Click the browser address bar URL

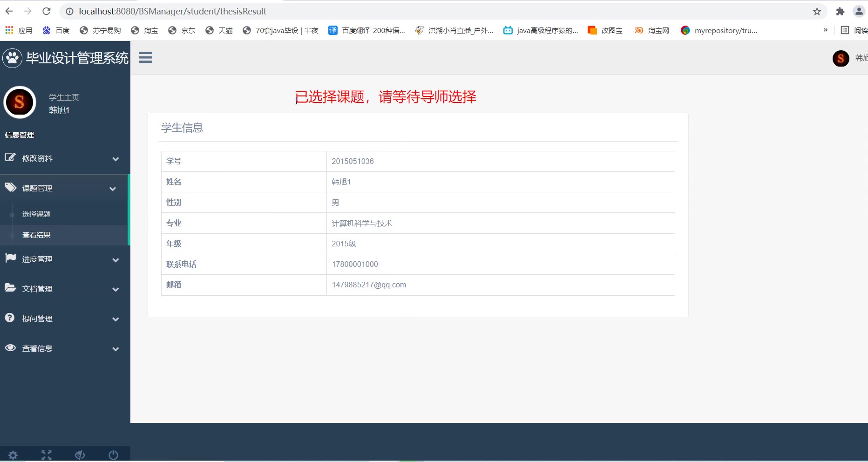click(172, 11)
